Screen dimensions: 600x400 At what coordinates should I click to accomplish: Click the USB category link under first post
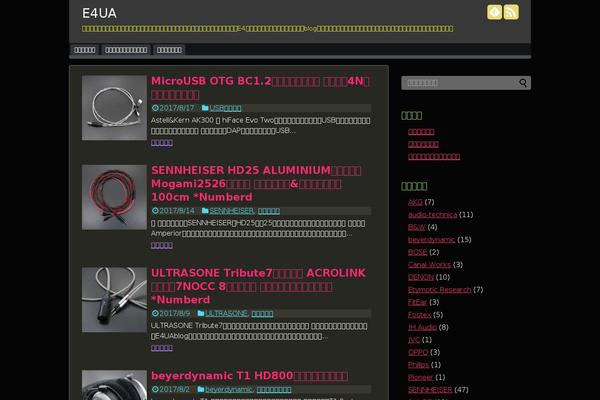[225, 108]
